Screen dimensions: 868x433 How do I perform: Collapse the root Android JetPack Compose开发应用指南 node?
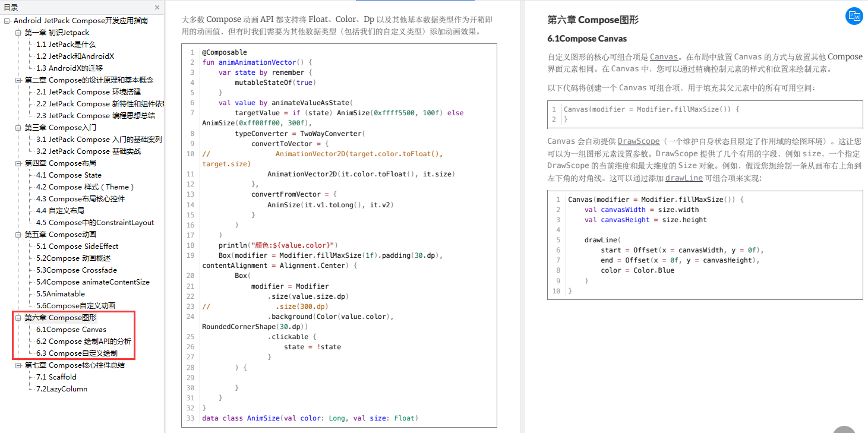pyautogui.click(x=7, y=21)
